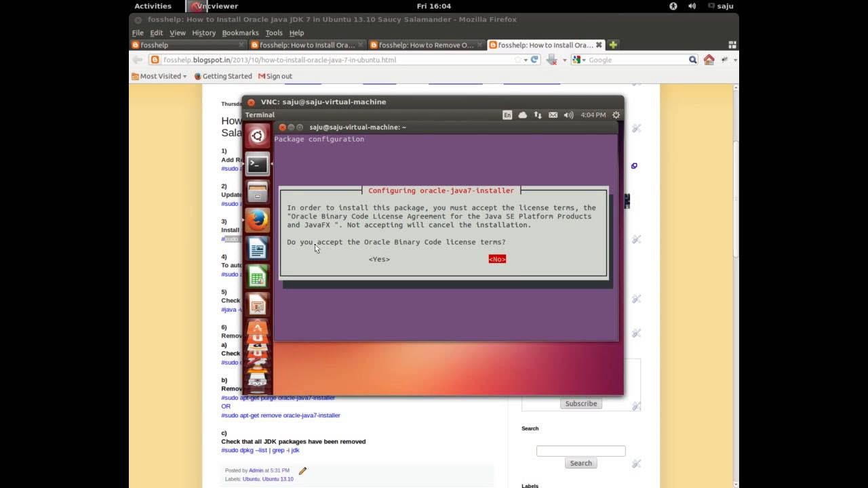Choose search engine dropdown in Firefox
The image size is (868, 488).
578,60
